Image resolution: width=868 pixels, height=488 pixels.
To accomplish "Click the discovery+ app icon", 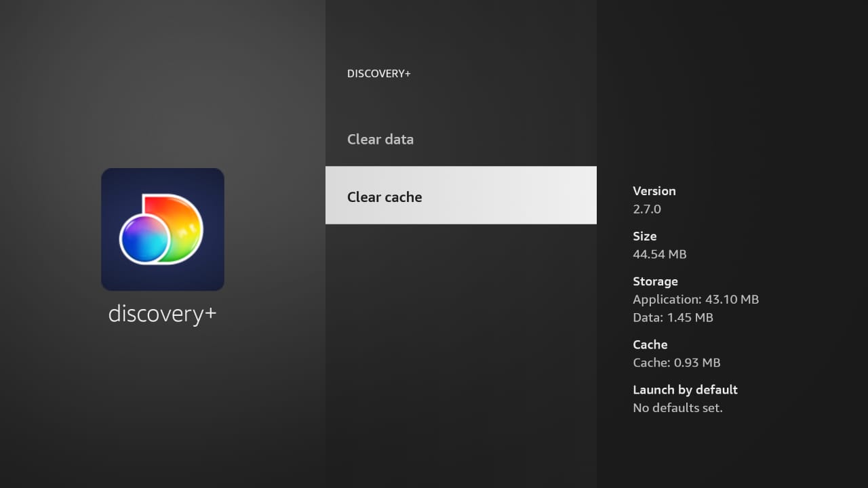I will click(x=163, y=229).
